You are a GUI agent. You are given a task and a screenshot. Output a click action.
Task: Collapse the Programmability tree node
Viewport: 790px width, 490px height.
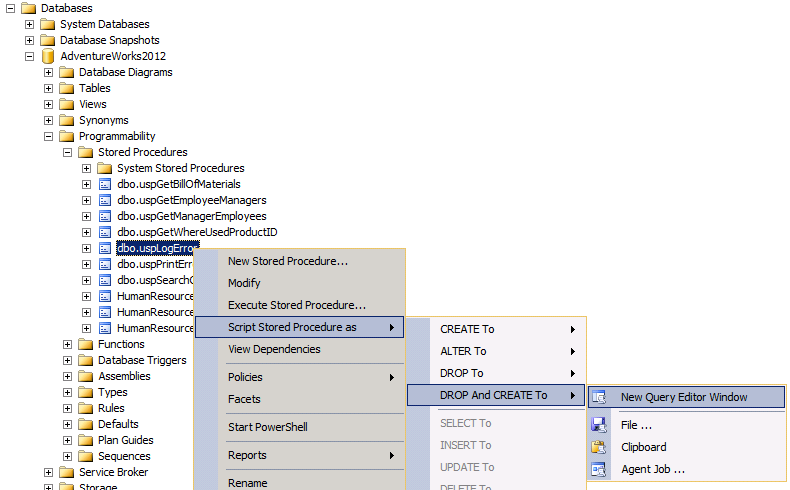[x=49, y=136]
